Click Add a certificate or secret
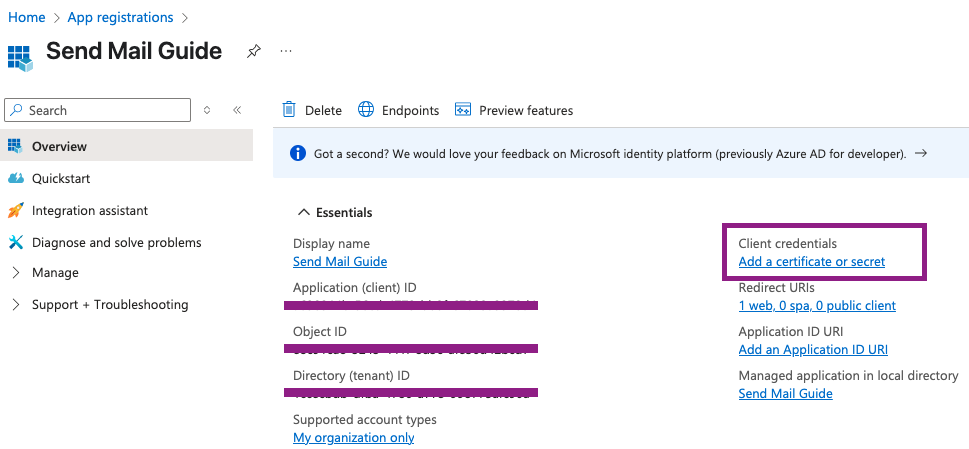 pos(811,261)
